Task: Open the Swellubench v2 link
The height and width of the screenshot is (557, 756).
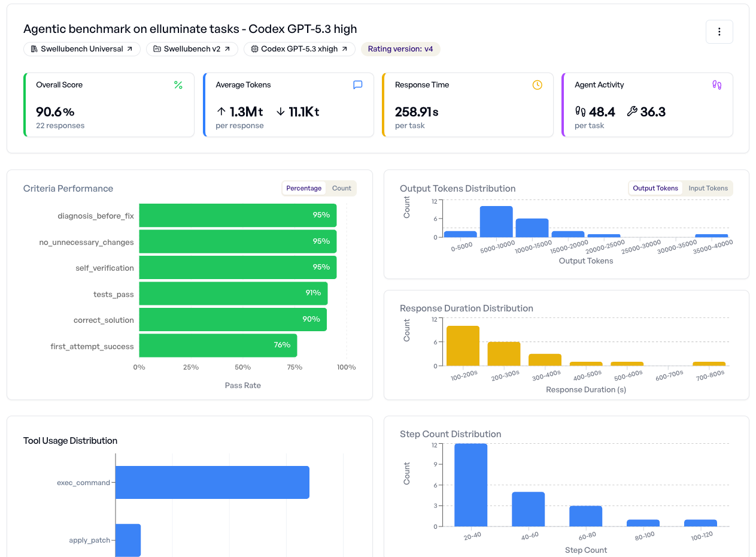Action: click(x=192, y=49)
